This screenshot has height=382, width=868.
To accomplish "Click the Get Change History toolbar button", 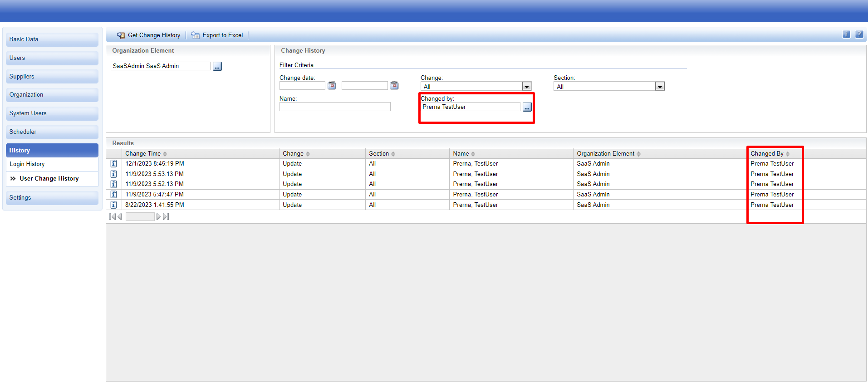I will coord(149,35).
